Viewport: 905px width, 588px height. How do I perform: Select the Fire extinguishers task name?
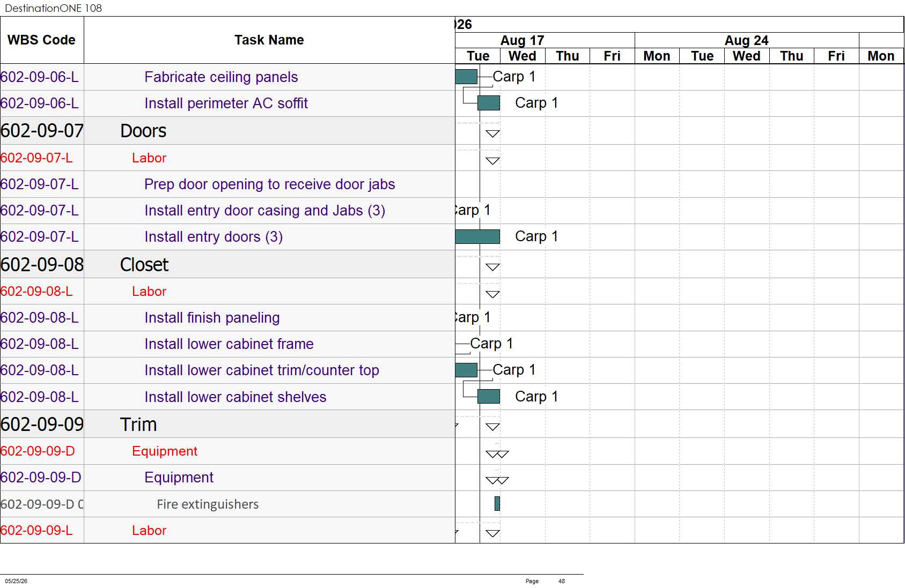(208, 504)
